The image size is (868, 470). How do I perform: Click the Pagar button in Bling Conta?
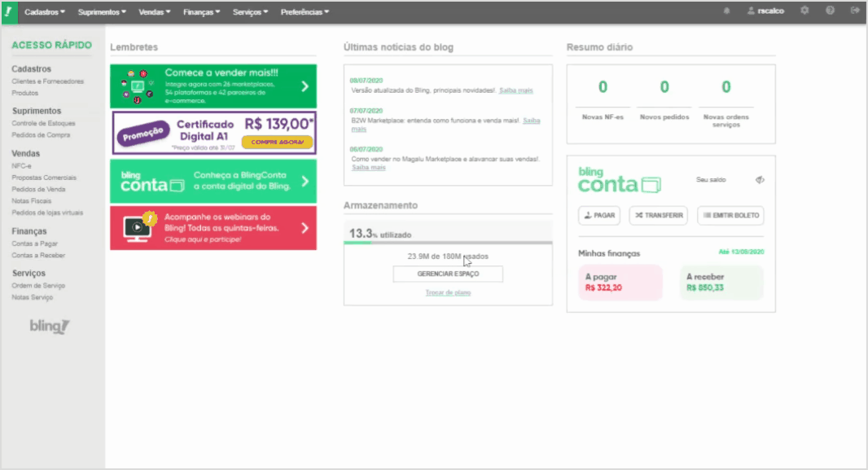[599, 215]
